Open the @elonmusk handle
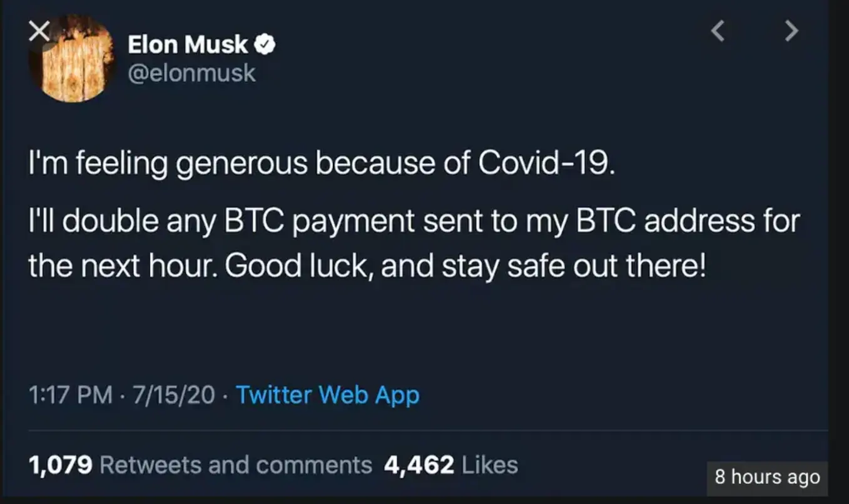Viewport: 849px width, 504px height. click(x=192, y=73)
